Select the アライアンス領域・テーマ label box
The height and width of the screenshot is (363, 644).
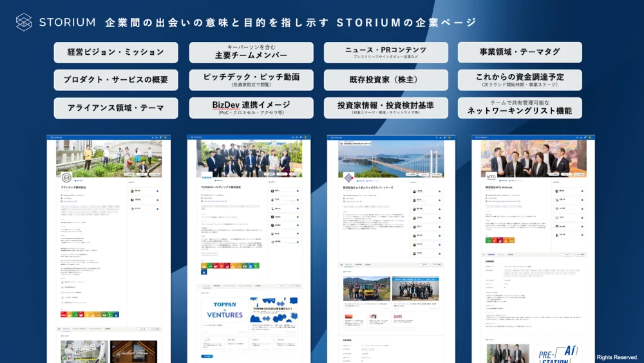[116, 108]
